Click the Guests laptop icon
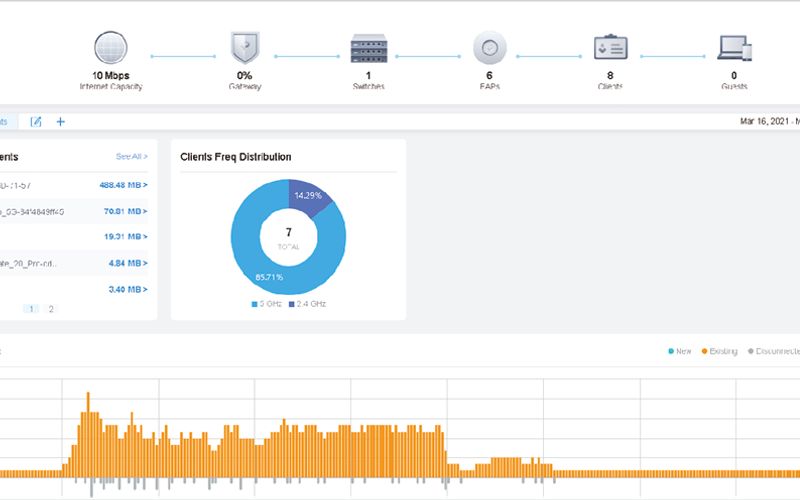This screenshot has height=500, width=800. 734,47
